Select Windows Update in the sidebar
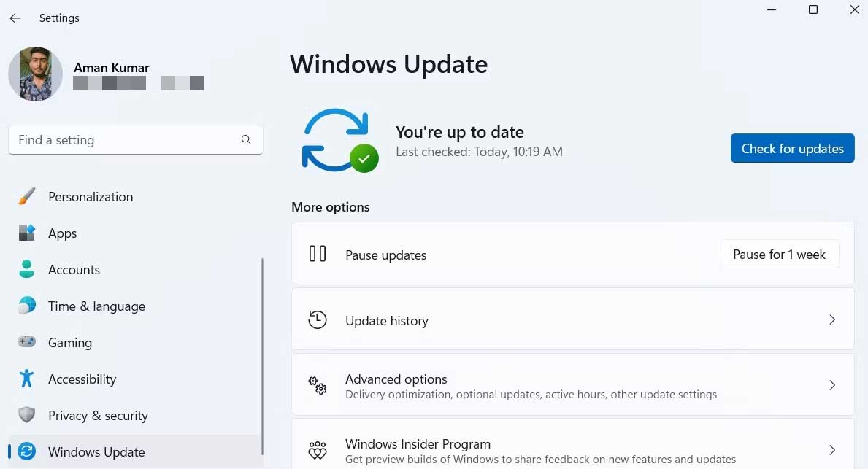Image resolution: width=868 pixels, height=469 pixels. click(x=96, y=451)
